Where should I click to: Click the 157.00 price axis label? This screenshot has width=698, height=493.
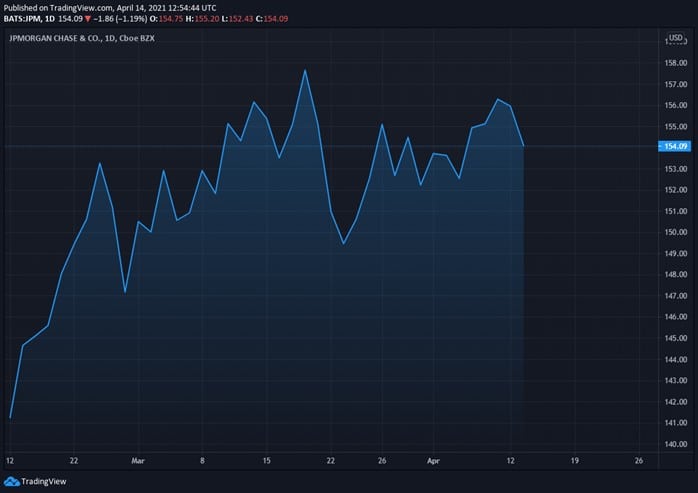pos(676,84)
